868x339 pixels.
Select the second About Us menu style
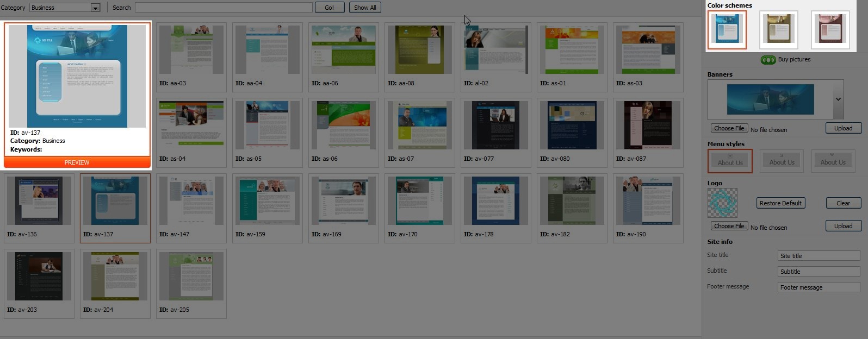coord(782,161)
